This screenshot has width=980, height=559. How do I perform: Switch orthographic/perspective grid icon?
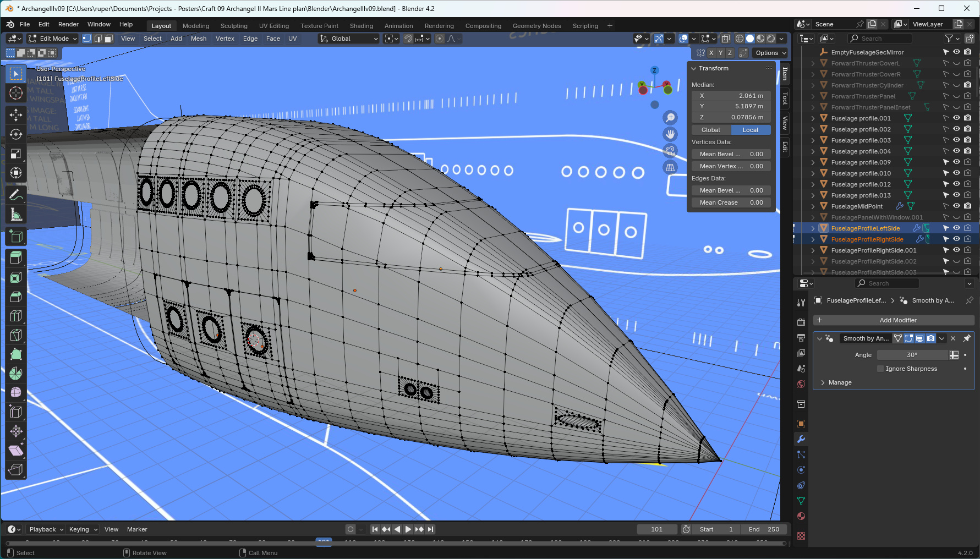tap(670, 167)
